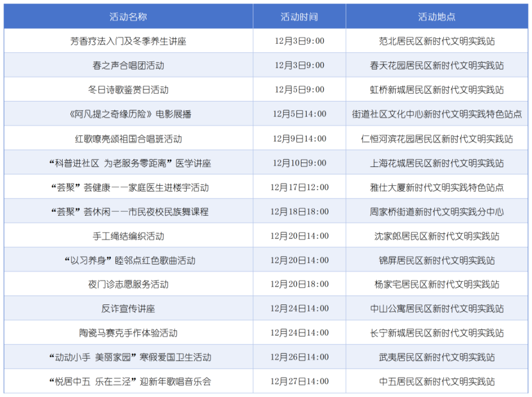The height and width of the screenshot is (397, 532).
Task: Select 芳香疗法入门及冬季养生讲座 activity cell
Action: point(128,41)
